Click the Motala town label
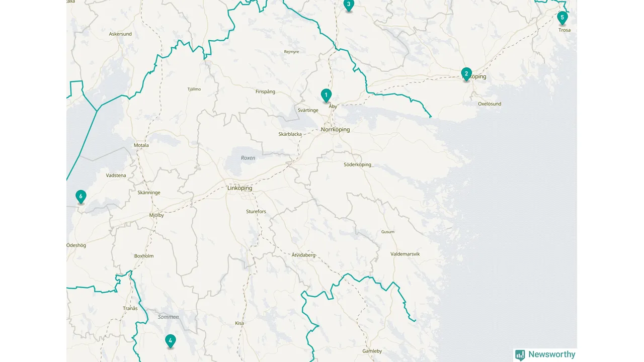 pyautogui.click(x=141, y=145)
